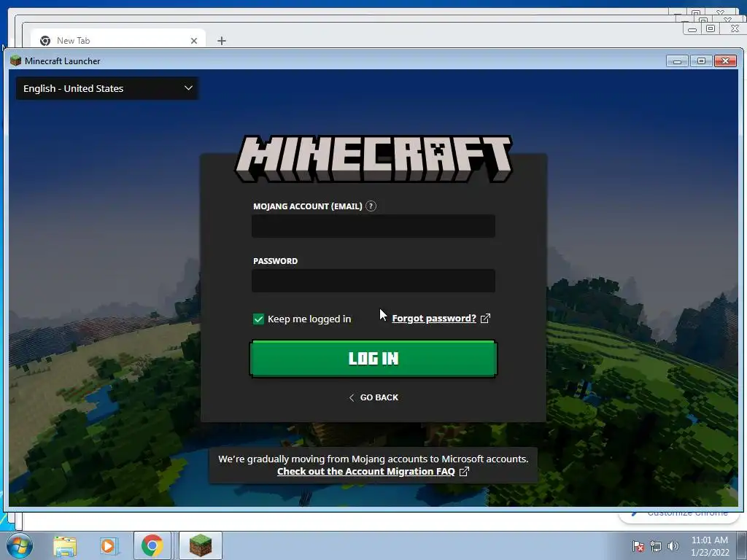
Task: Open the Action Center flag icon in tray
Action: coord(638,546)
